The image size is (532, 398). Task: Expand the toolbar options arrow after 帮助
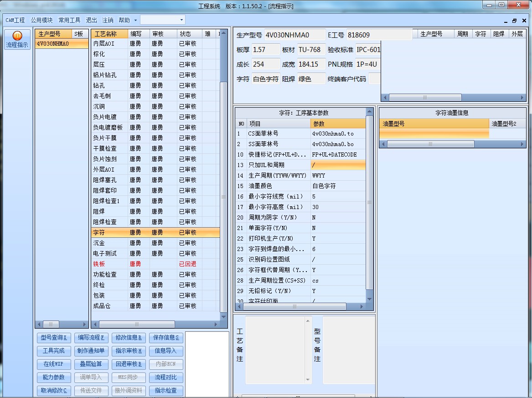(135, 20)
